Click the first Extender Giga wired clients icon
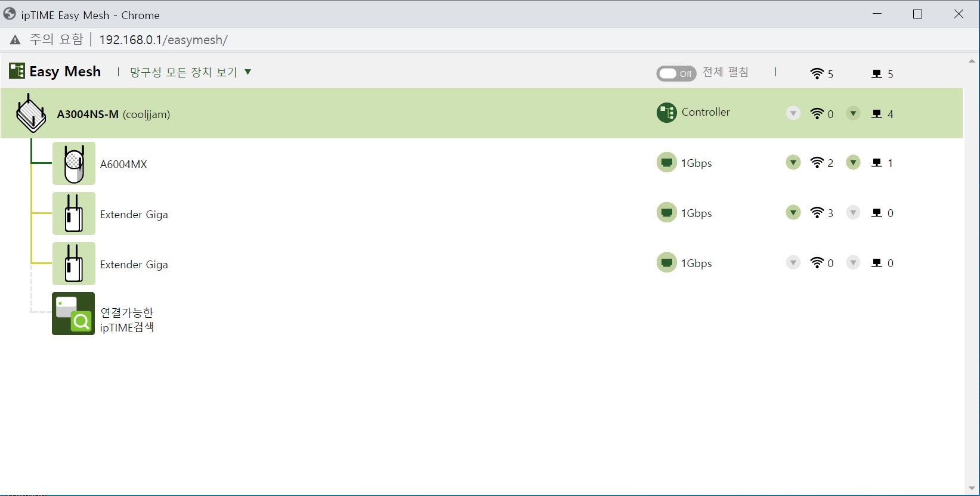 pos(877,213)
